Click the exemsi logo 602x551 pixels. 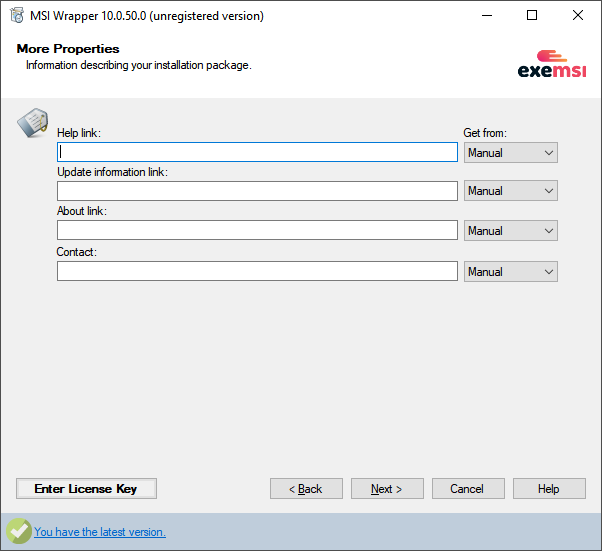[x=552, y=64]
